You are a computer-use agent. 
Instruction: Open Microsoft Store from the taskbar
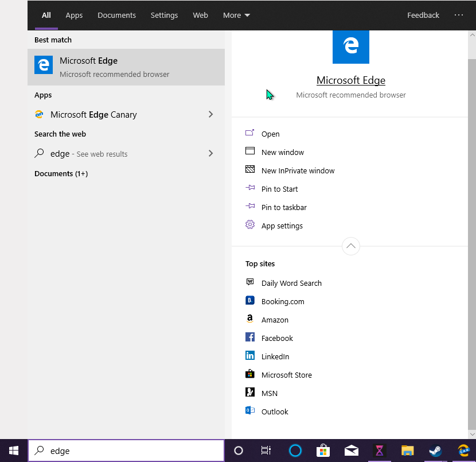coord(323,451)
